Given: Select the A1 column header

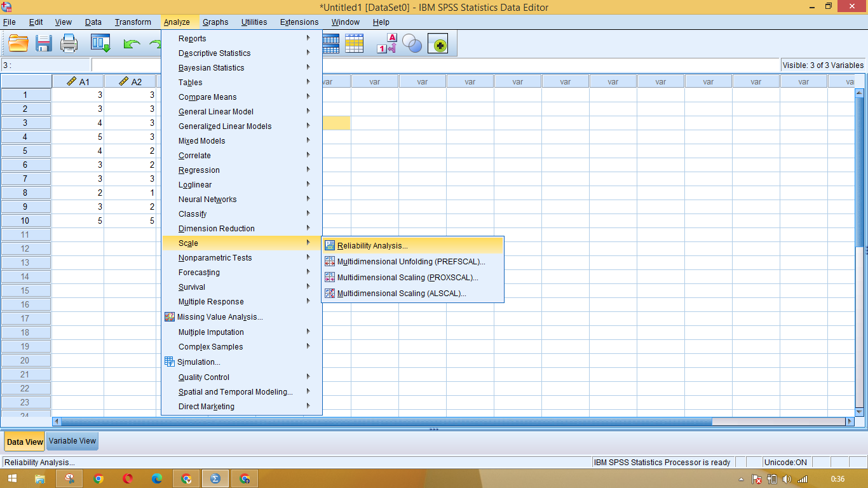Looking at the screenshot, I should [78, 81].
